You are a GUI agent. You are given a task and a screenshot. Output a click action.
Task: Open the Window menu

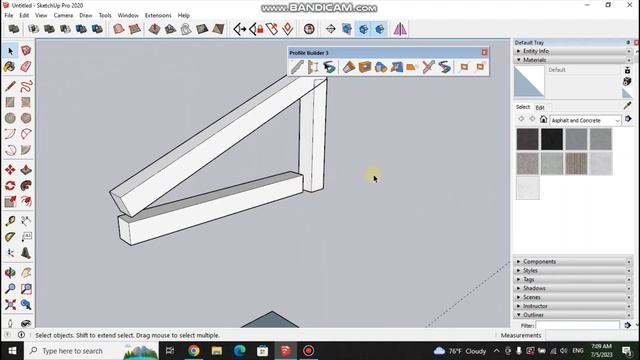(128, 16)
